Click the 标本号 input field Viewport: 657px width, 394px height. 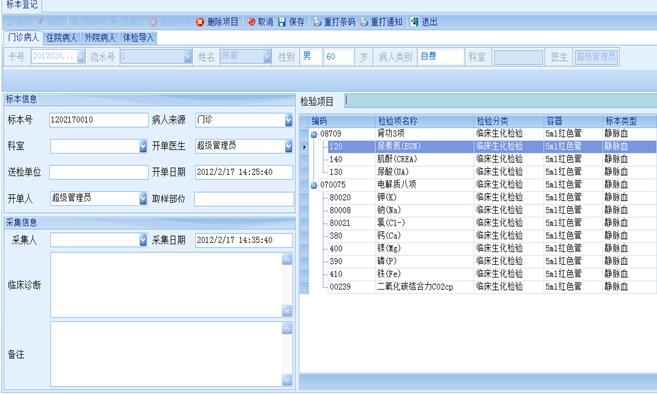pos(98,120)
